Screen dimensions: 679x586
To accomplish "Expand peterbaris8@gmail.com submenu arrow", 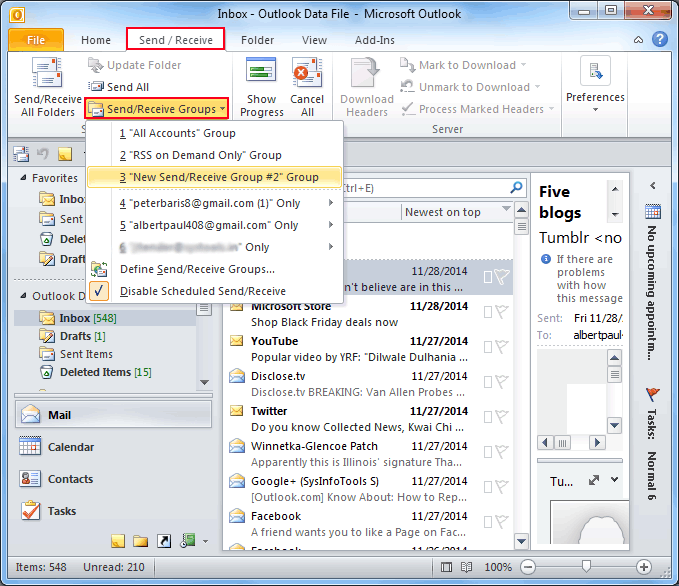I will (331, 203).
